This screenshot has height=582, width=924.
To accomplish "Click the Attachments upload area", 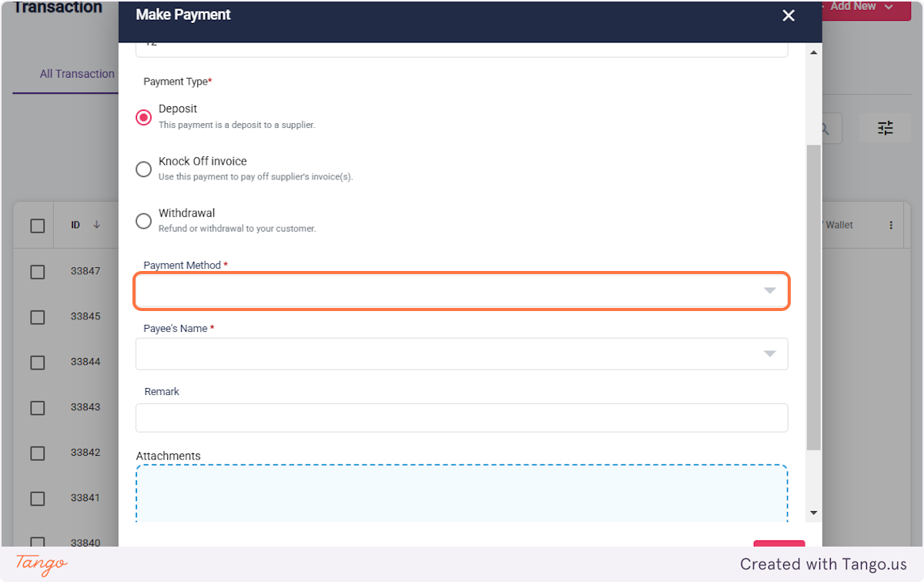I will pyautogui.click(x=462, y=493).
